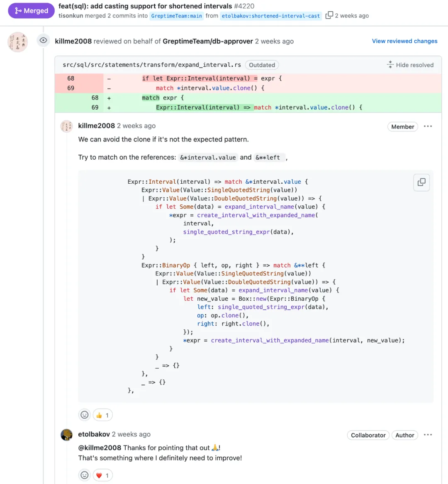Image resolution: width=448 pixels, height=484 pixels.
Task: Toggle the thumbs up reaction
Action: tap(102, 415)
